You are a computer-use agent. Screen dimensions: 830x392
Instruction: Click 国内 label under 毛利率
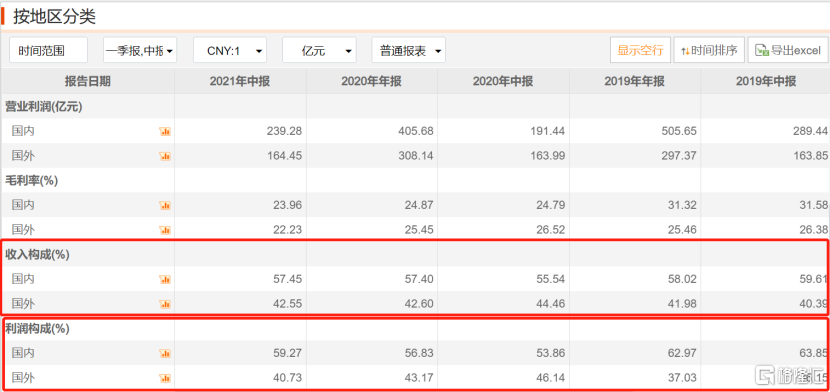click(23, 205)
